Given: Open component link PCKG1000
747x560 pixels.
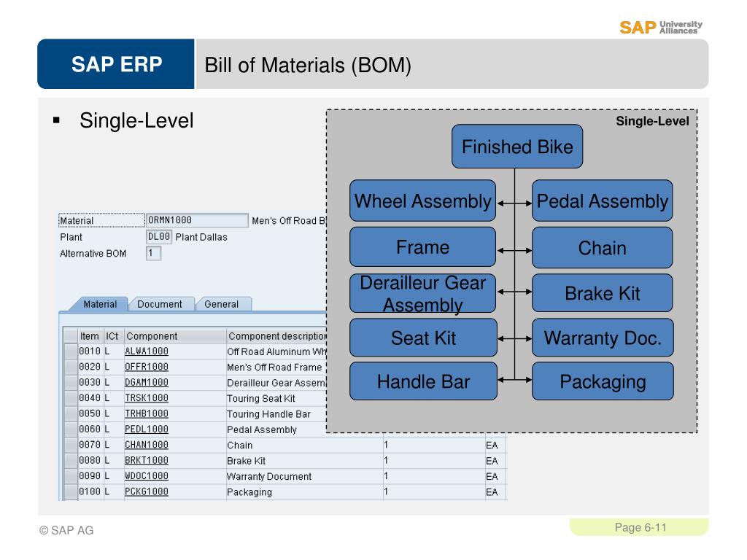Looking at the screenshot, I should [x=147, y=492].
